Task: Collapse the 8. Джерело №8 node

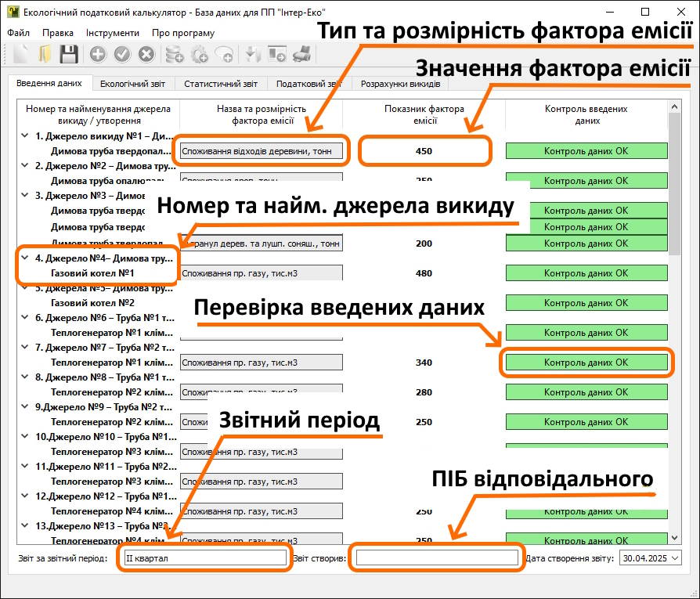Action: point(25,377)
